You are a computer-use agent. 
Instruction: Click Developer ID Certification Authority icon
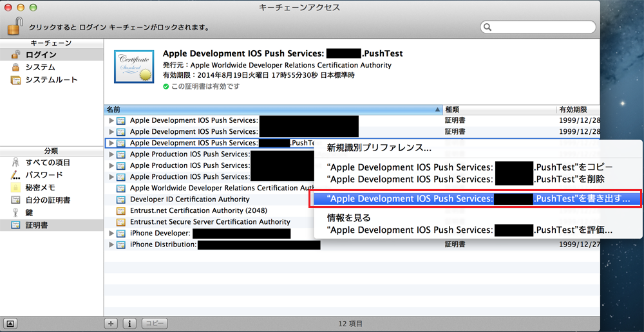[x=121, y=199]
